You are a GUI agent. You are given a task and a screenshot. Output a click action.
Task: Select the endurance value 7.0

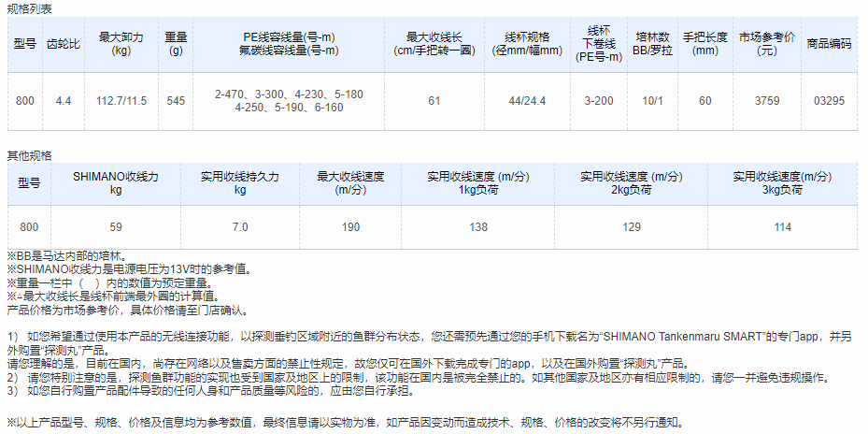pyautogui.click(x=240, y=227)
